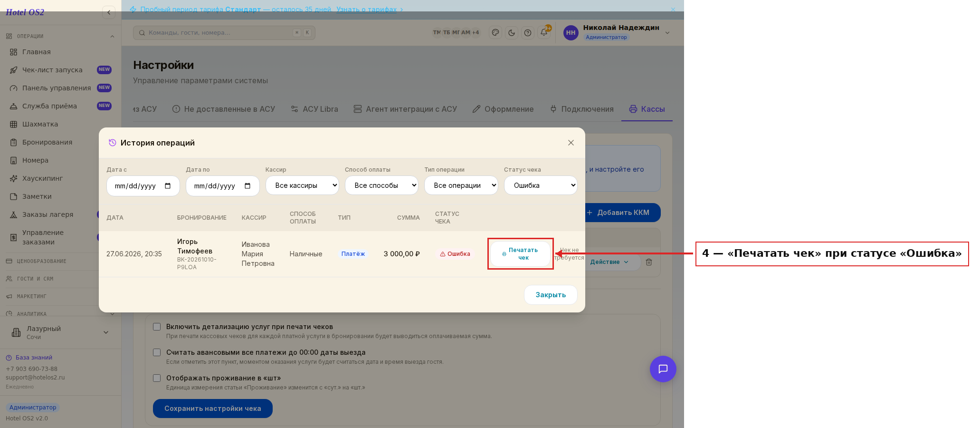Open Главная in the sidebar

point(61,52)
